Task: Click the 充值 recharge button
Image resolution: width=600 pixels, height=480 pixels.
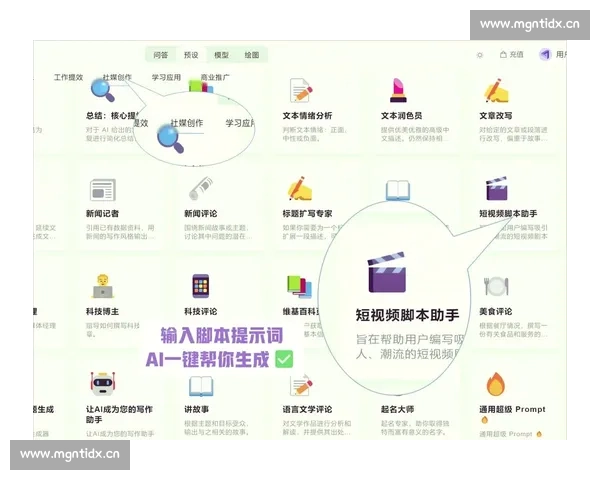Action: 512,55
